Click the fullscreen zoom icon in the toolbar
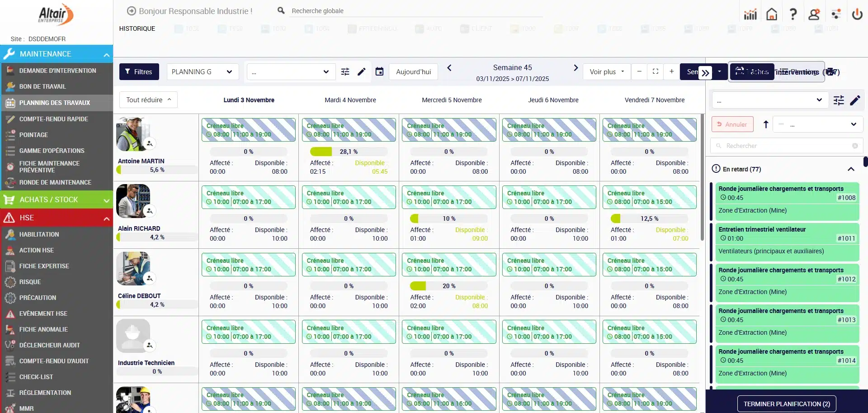The height and width of the screenshot is (413, 868). coord(656,71)
